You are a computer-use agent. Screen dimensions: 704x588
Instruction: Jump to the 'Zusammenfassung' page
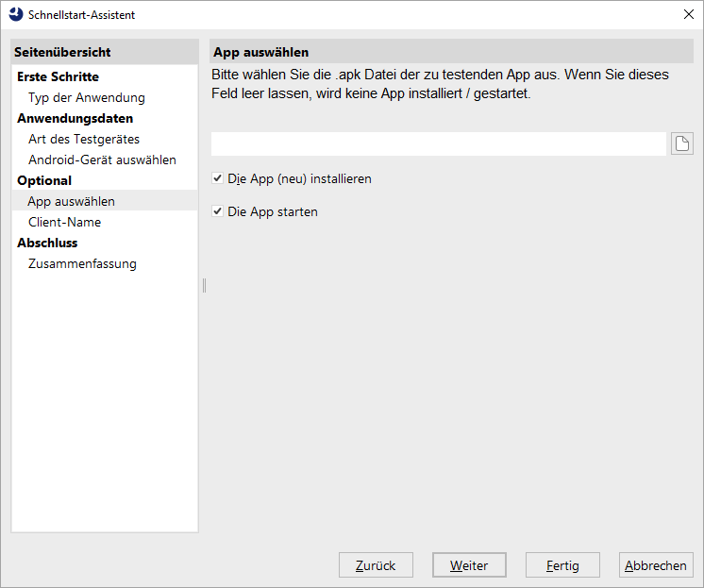pos(82,263)
